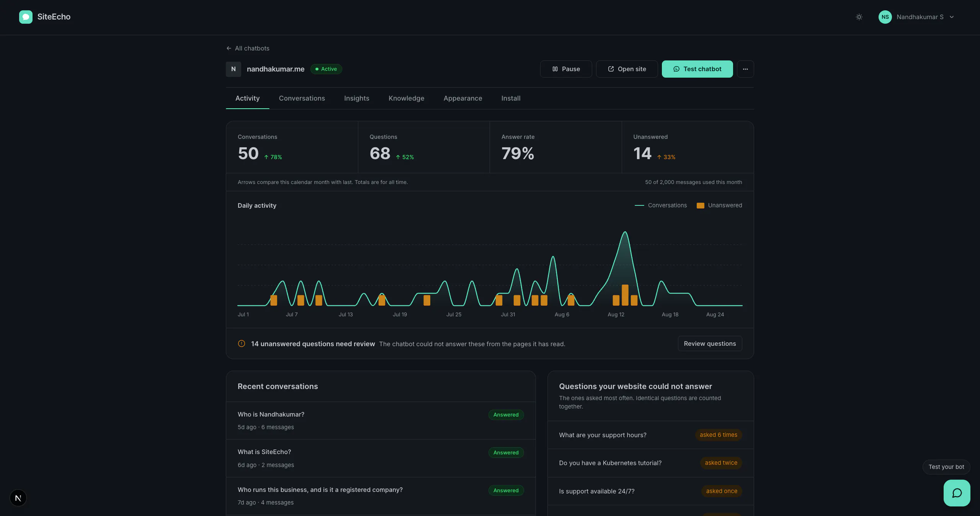Screen dimensions: 980x516
Task: Click the warning icon beside unanswered notice
Action: tap(242, 343)
